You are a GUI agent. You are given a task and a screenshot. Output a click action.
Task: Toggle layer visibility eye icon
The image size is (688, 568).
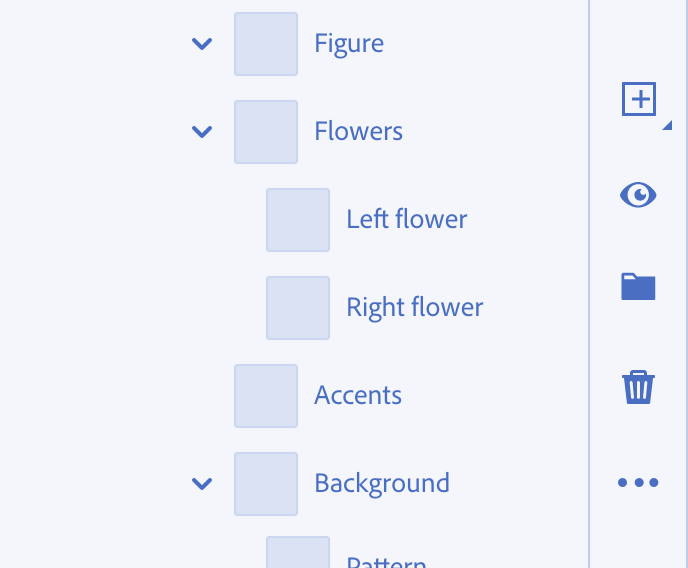[638, 195]
